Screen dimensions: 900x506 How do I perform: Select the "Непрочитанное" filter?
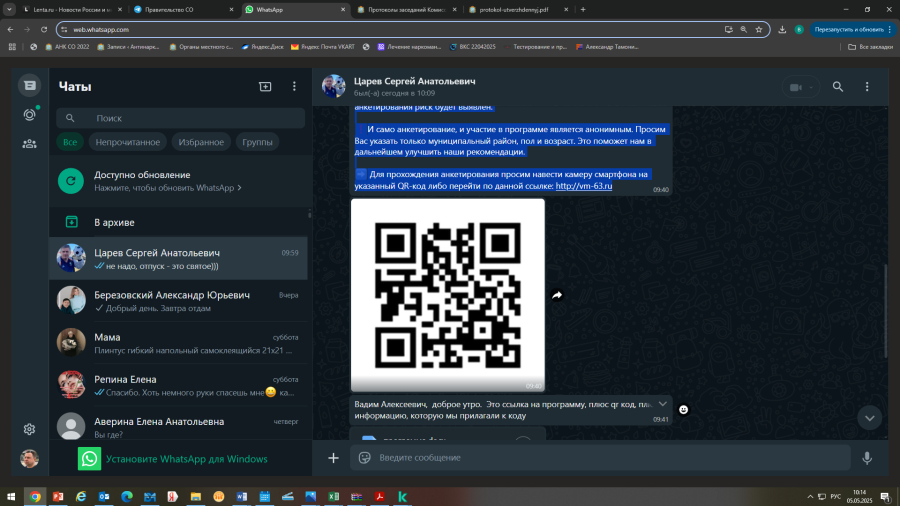127,142
